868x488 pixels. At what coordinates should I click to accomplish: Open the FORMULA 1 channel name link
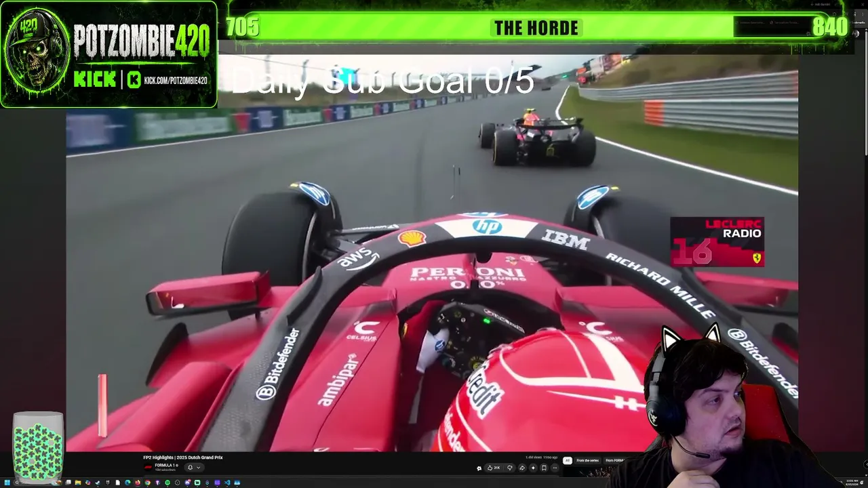point(166,465)
